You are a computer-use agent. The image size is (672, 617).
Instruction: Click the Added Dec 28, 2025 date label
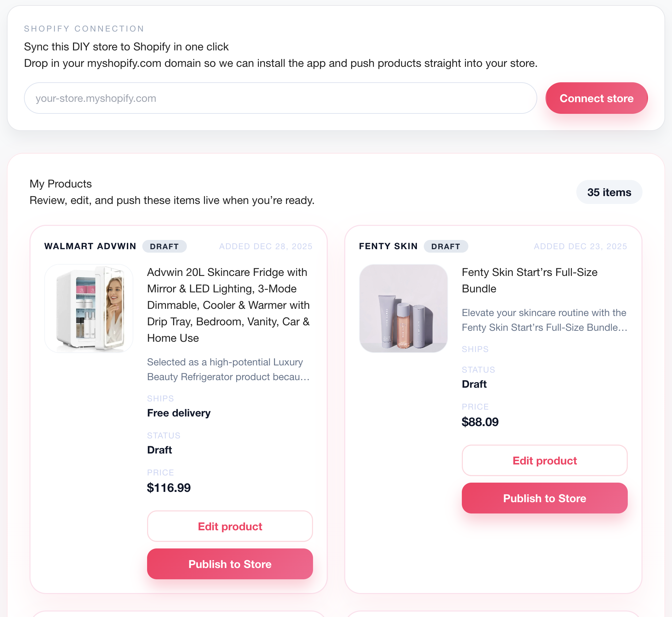tap(266, 246)
